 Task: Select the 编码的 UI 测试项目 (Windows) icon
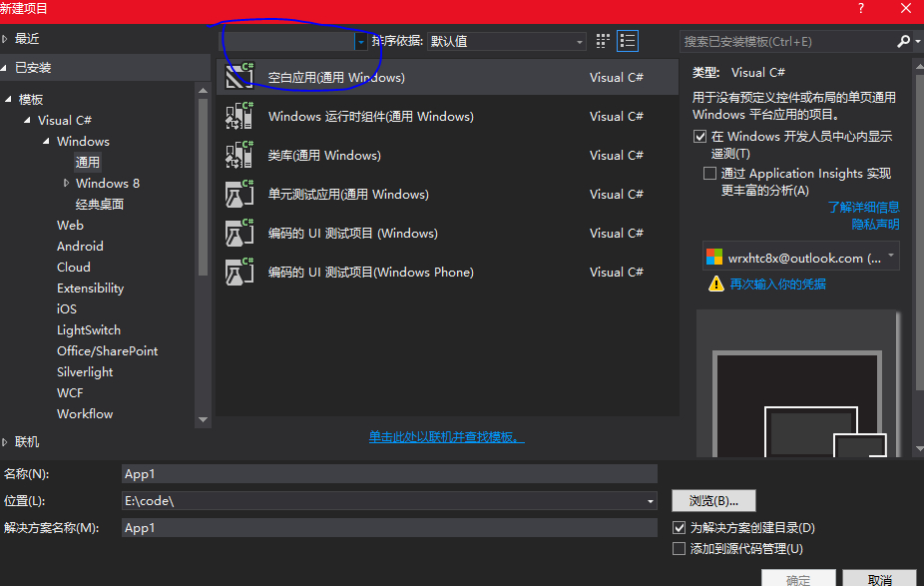pos(239,233)
